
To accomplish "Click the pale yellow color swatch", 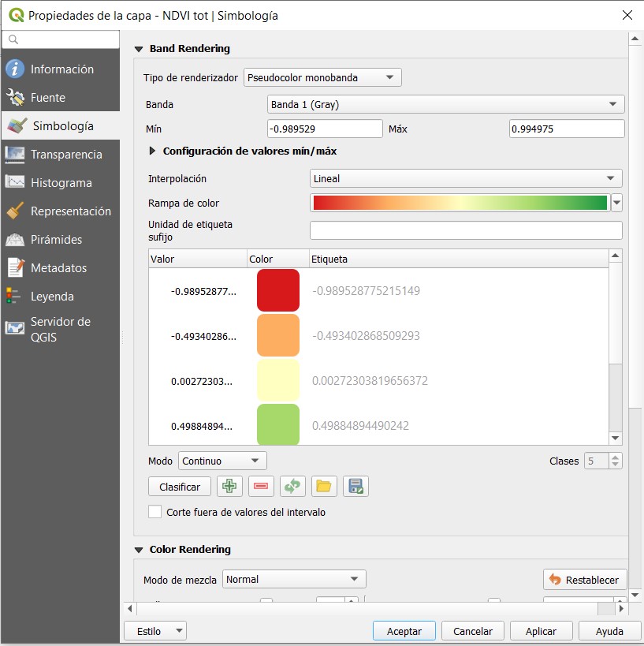I will coord(278,380).
